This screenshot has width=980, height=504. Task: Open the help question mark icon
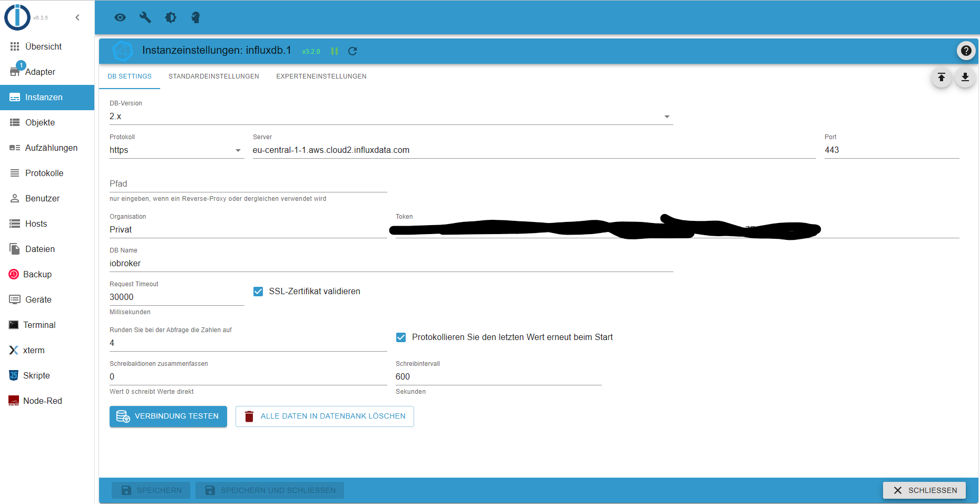point(966,51)
